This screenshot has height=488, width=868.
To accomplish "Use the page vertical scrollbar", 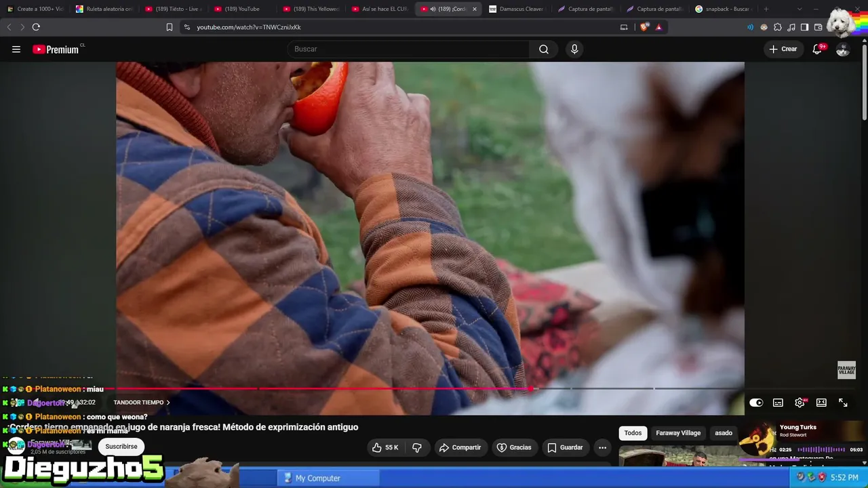I will pyautogui.click(x=864, y=81).
